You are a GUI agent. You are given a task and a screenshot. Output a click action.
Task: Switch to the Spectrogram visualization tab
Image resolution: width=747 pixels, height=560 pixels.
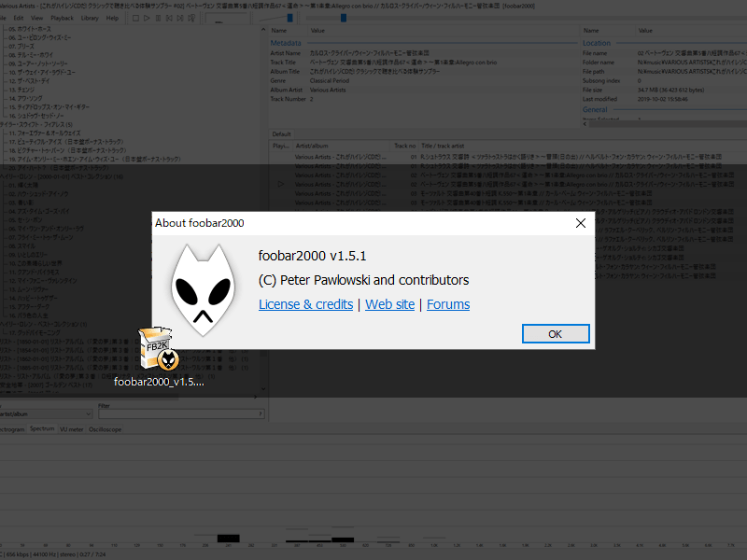coord(11,428)
